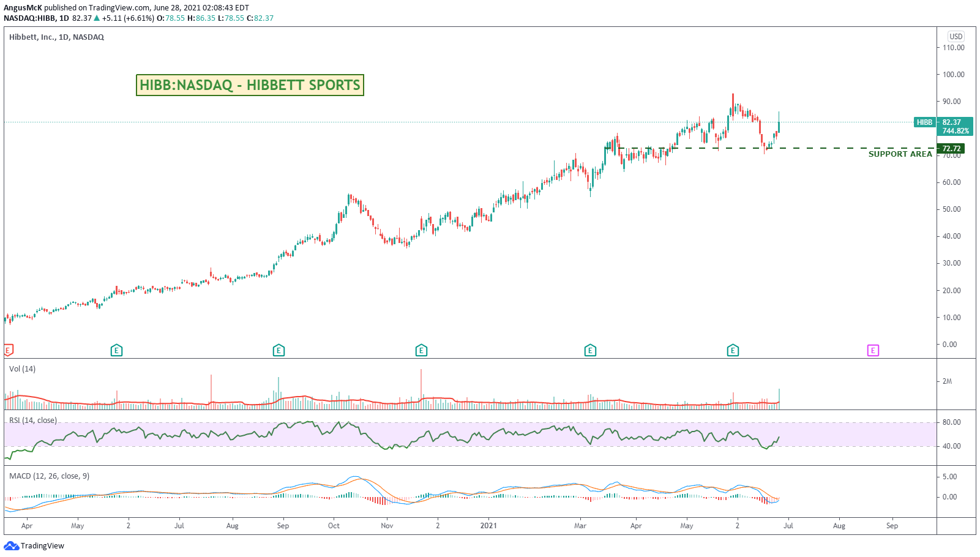Click the NASDAQ:HIBB, 1D symbol header text
Screen dimensions: 980x557
(x=36, y=18)
